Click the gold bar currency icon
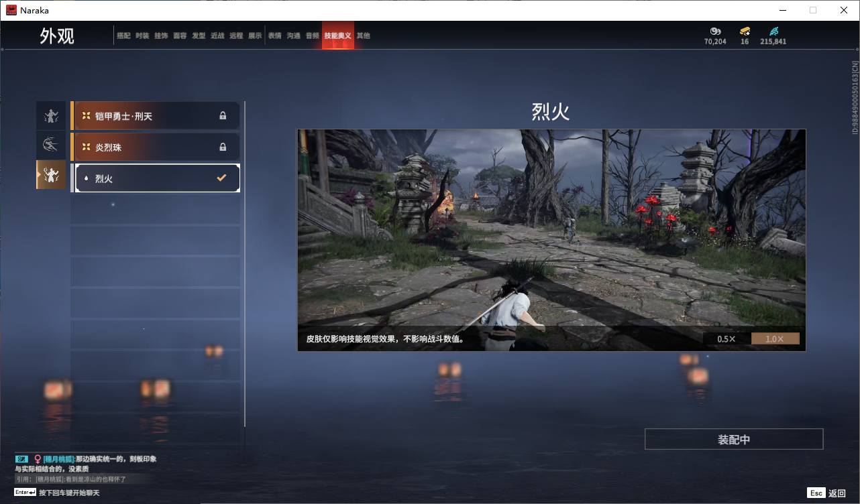The height and width of the screenshot is (504, 860). (745, 31)
